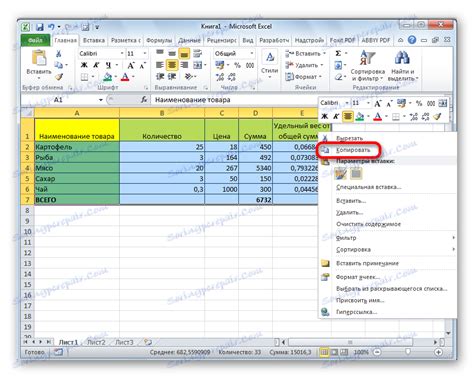Expand the Format (Формат) dropdown in ribbon

click(x=320, y=77)
